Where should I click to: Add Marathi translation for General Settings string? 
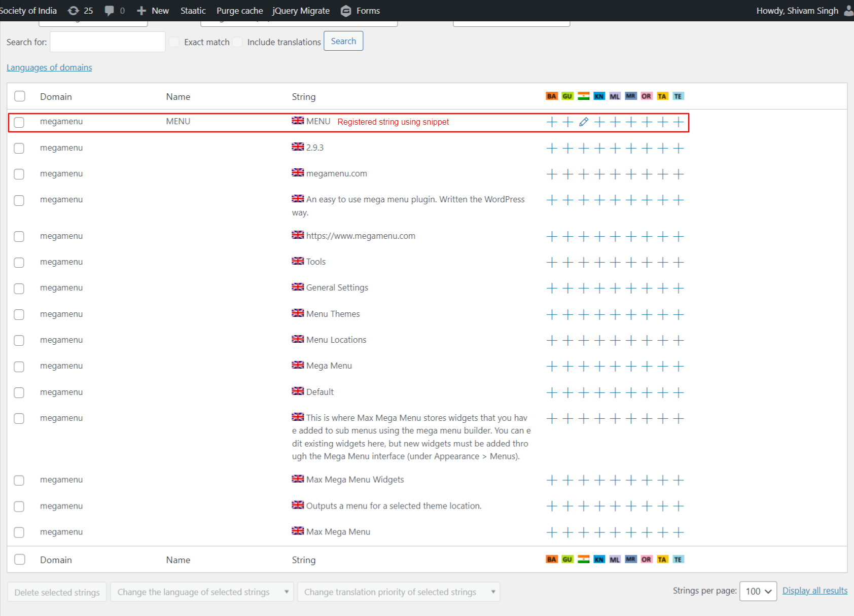(631, 288)
